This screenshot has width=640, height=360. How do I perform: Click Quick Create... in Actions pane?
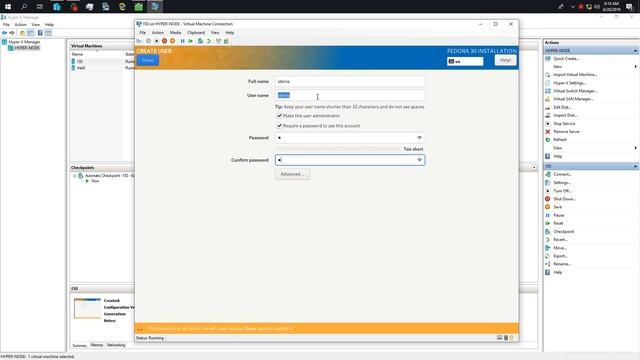pyautogui.click(x=566, y=59)
